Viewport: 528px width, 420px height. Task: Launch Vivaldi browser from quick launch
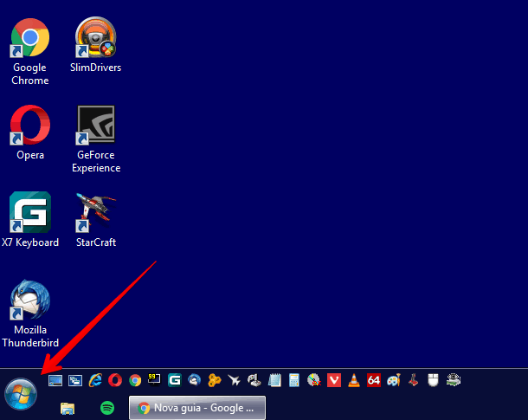pyautogui.click(x=334, y=380)
